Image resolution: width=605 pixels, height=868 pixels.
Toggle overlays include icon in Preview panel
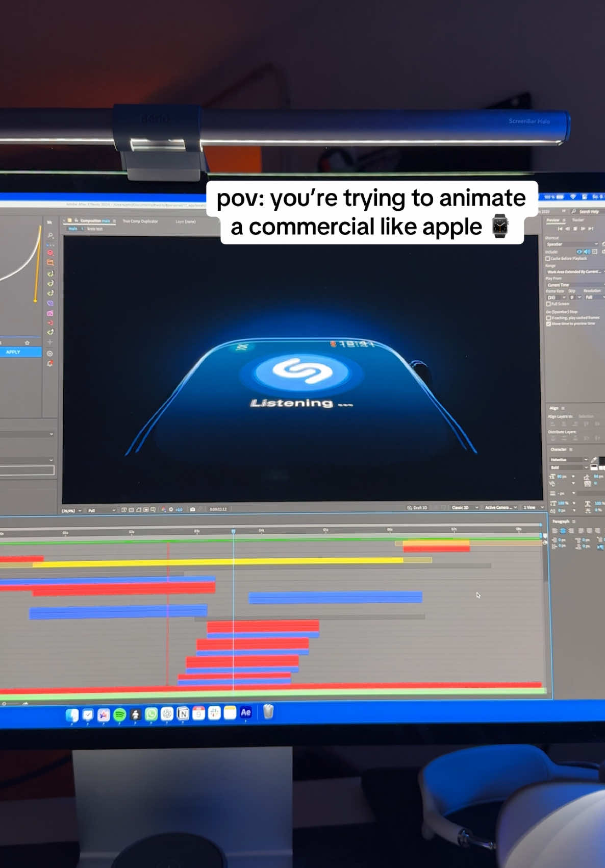pos(595,252)
